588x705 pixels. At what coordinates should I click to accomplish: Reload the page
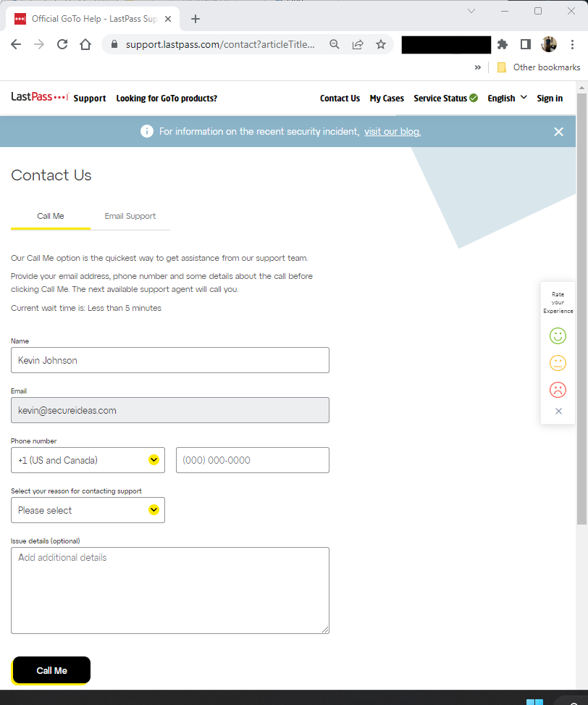(62, 44)
